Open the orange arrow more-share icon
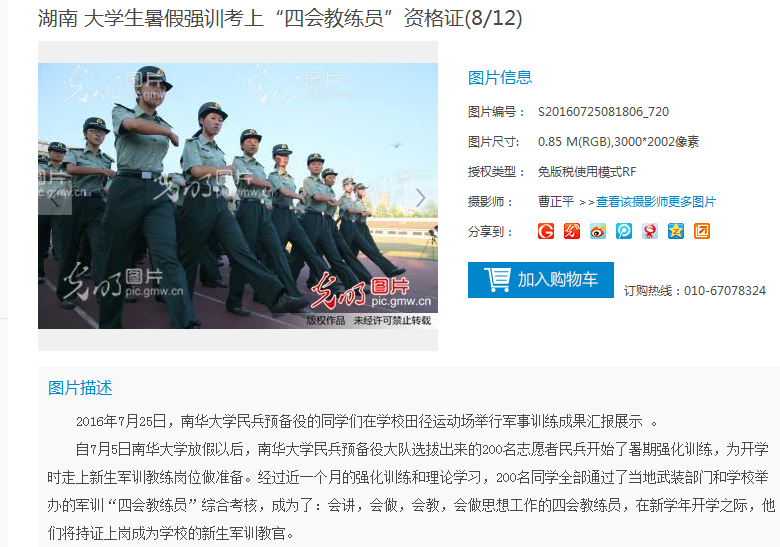Viewport: 780px width, 547px height. [702, 231]
